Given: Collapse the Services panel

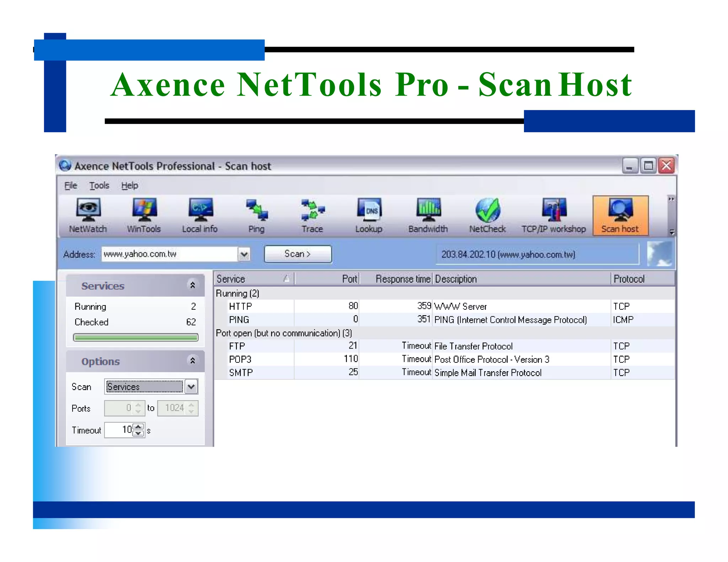Looking at the screenshot, I should (192, 285).
